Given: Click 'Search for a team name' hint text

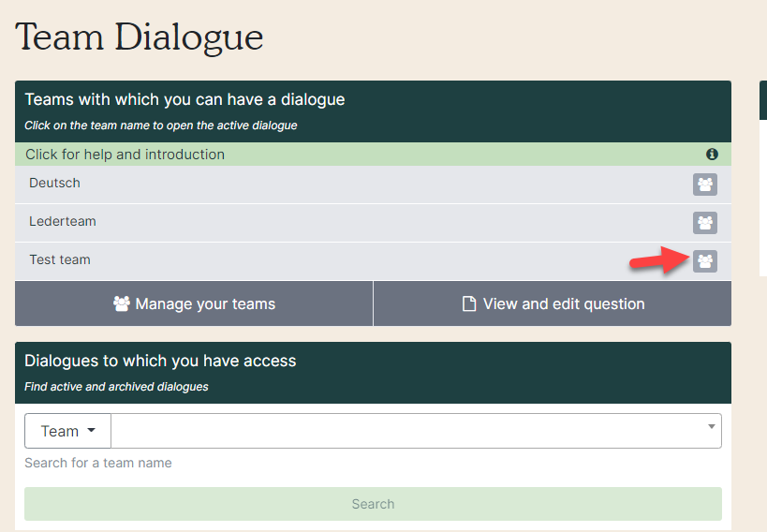Looking at the screenshot, I should tap(98, 463).
